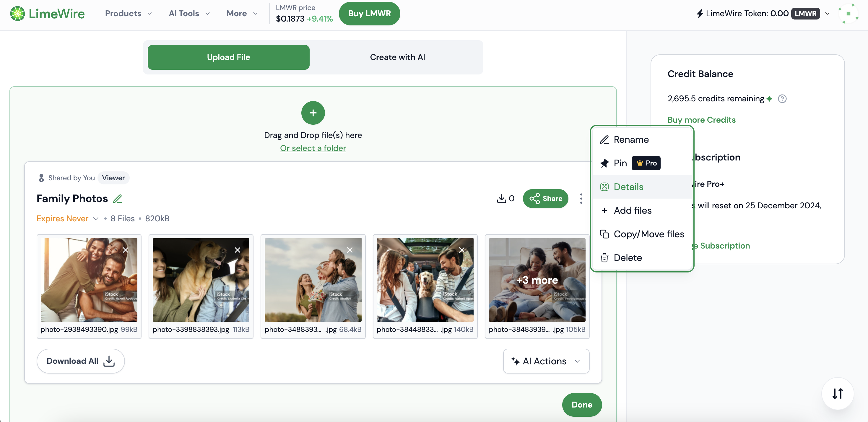Expand the Expires Never dropdown
The width and height of the screenshot is (868, 422).
point(67,218)
